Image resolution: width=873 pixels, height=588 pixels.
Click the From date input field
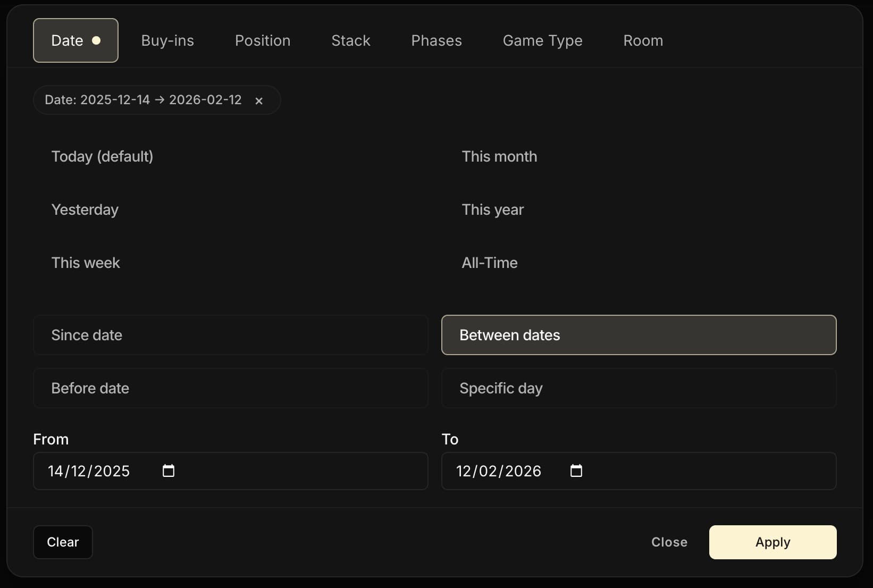[96, 471]
